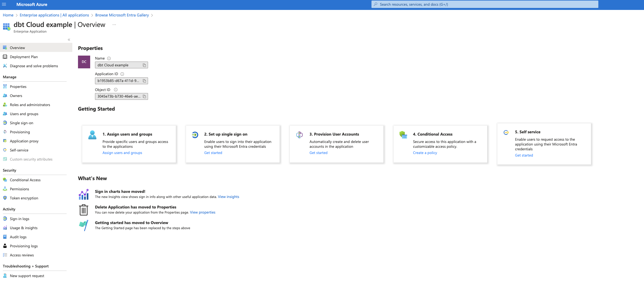Open the Object ID info tooltip
The width and height of the screenshot is (644, 291).
click(x=115, y=89)
